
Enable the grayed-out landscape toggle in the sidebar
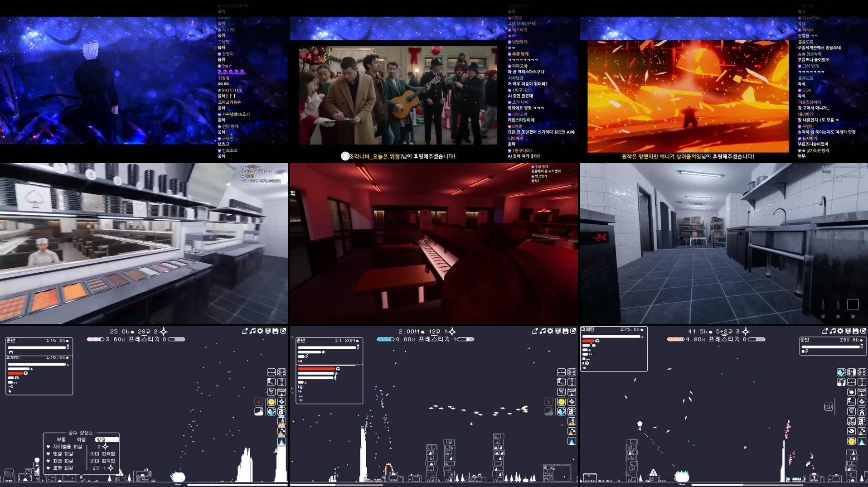click(549, 411)
